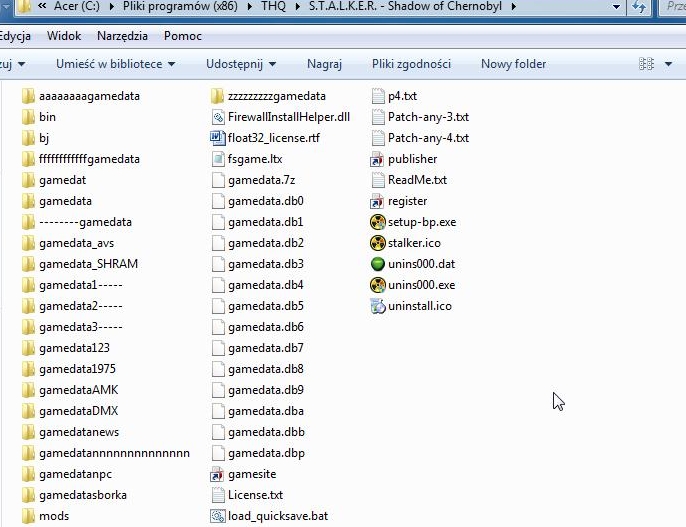Select the Patch-any-3.txt file name
The image size is (686, 527).
click(428, 117)
